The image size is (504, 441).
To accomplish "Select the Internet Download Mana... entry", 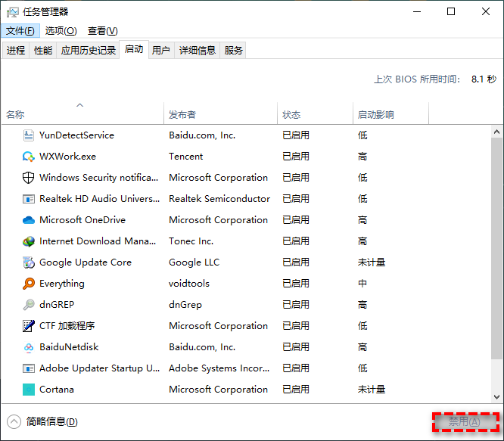I will [98, 241].
